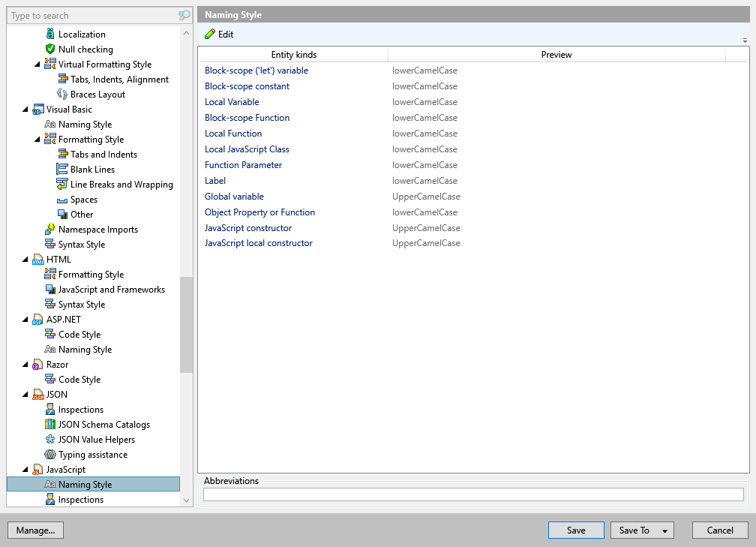Click the settings tree scroll down arrow
Image resolution: width=756 pixels, height=547 pixels.
tap(186, 500)
